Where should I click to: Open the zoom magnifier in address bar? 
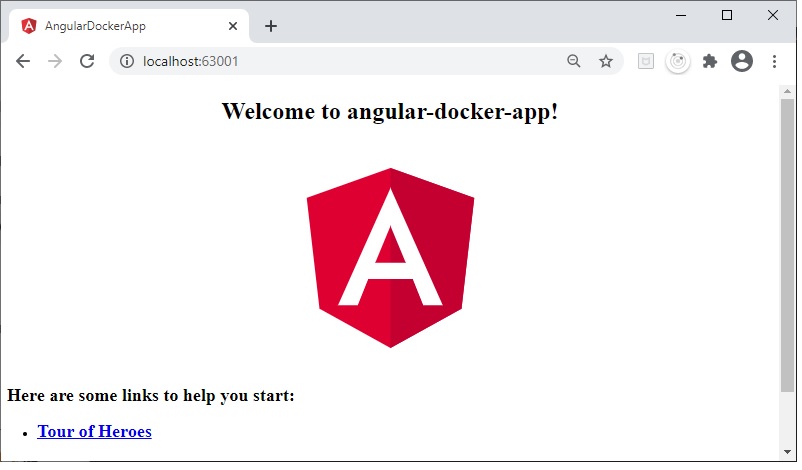[574, 61]
